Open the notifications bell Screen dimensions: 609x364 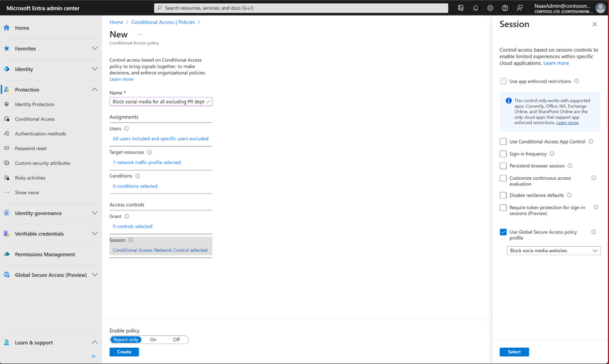coord(475,7)
